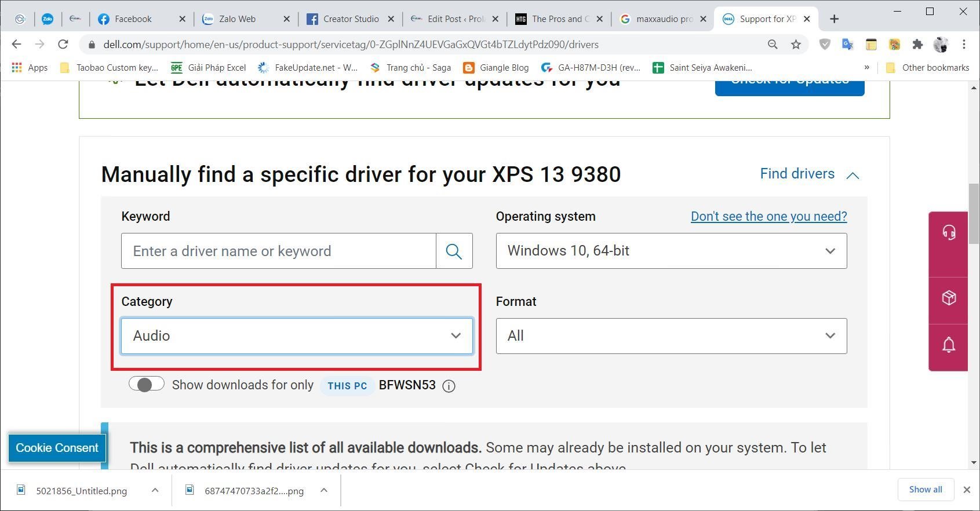Click the keyword search magnifier button
This screenshot has height=511, width=980.
tap(454, 251)
